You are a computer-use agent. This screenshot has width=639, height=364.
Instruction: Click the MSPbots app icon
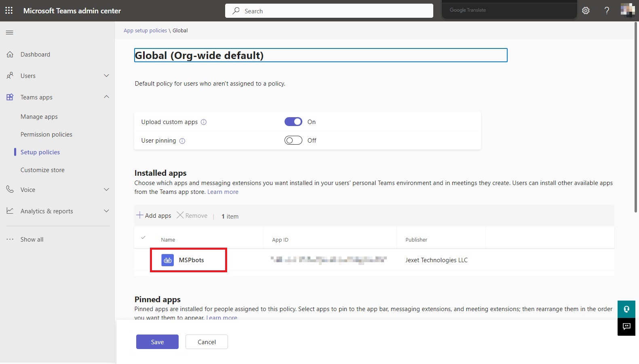click(168, 260)
